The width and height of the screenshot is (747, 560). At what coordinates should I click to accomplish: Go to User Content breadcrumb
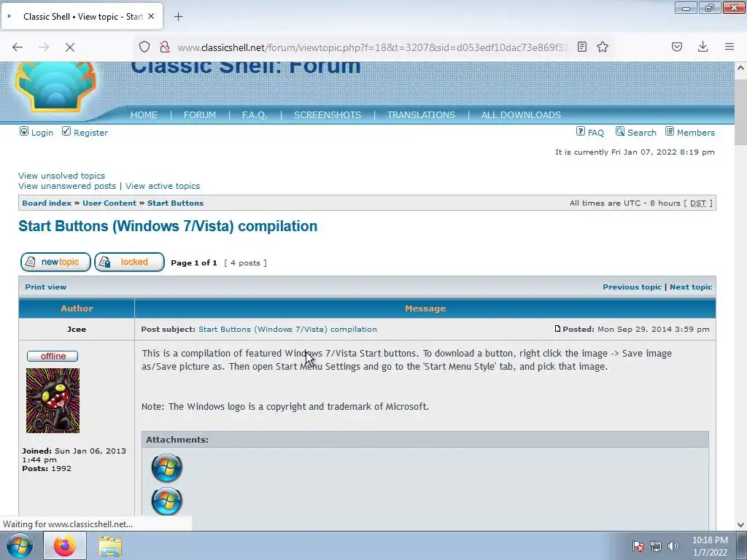109,203
